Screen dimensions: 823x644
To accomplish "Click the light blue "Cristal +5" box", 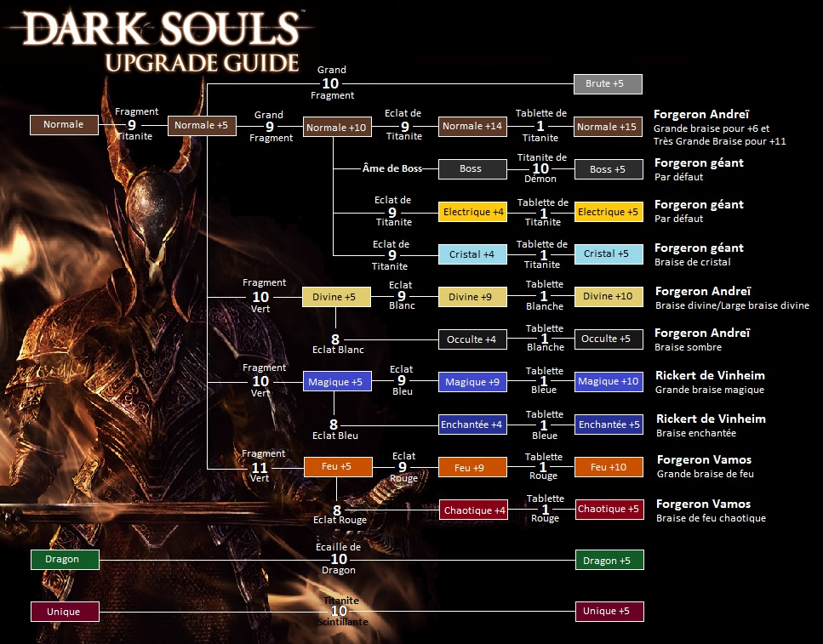I will coord(609,254).
